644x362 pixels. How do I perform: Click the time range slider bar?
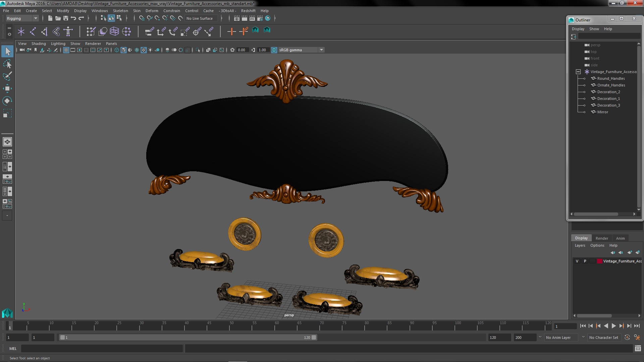pyautogui.click(x=188, y=338)
